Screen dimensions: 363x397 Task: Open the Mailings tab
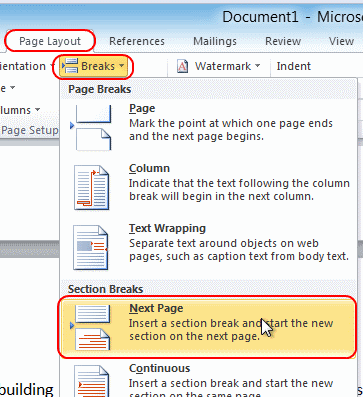pyautogui.click(x=215, y=41)
